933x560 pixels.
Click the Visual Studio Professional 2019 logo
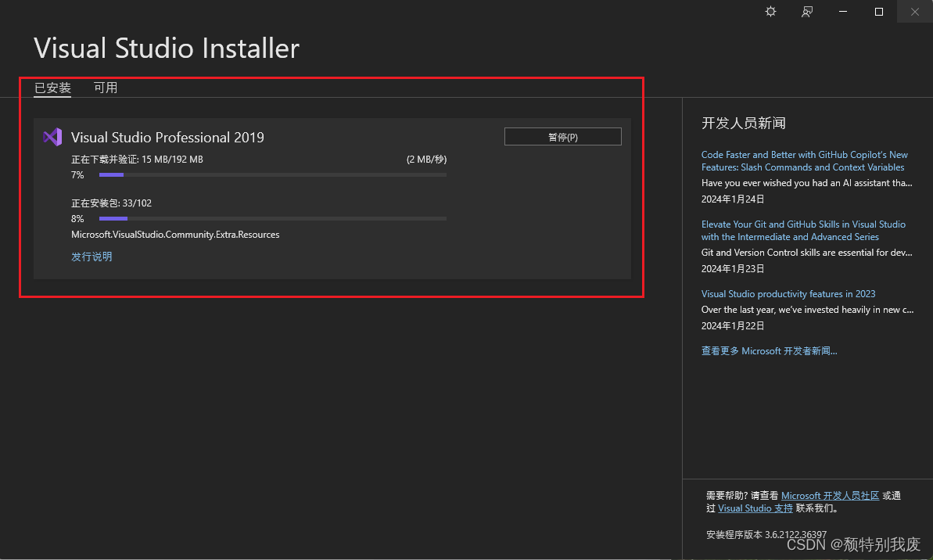[52, 137]
